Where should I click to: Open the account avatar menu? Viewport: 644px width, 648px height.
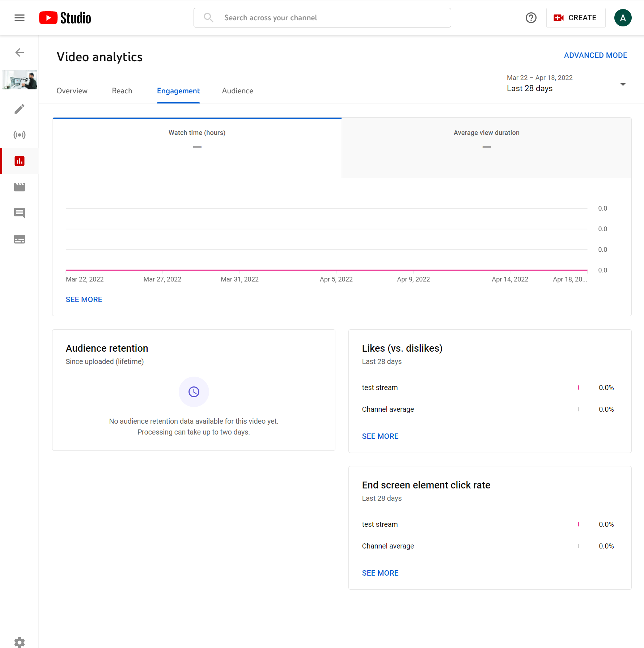[623, 18]
